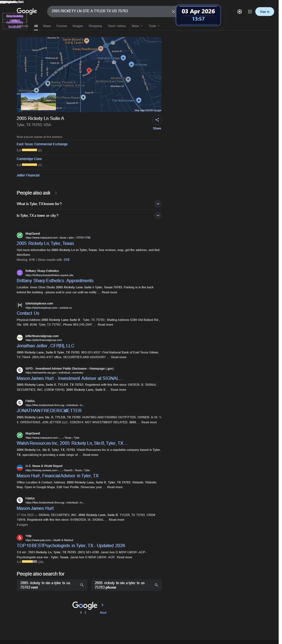The image size is (282, 644).
Task: Click search icon on 'rent' suggestion
Action: point(82,585)
